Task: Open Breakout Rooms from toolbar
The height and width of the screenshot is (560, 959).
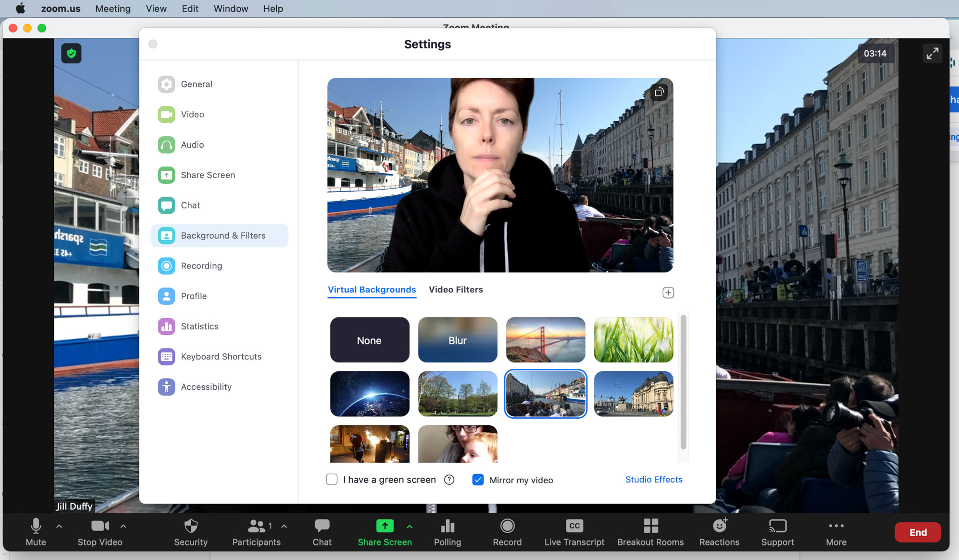Action: (650, 532)
